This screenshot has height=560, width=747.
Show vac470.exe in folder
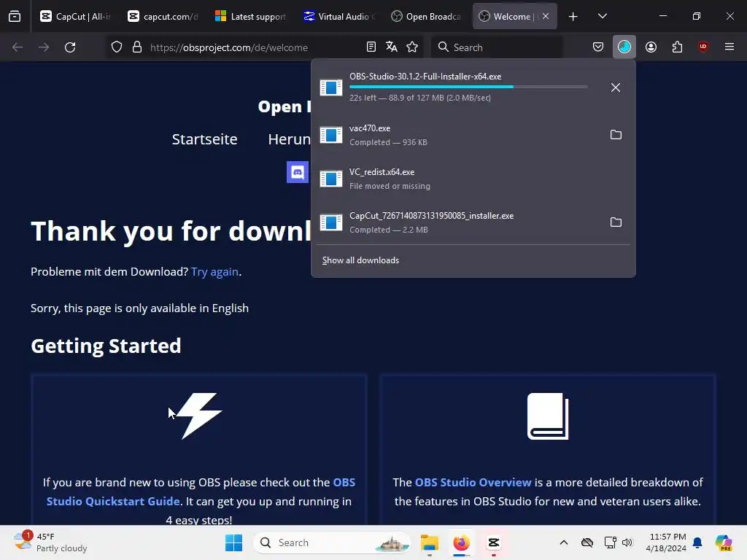616,135
